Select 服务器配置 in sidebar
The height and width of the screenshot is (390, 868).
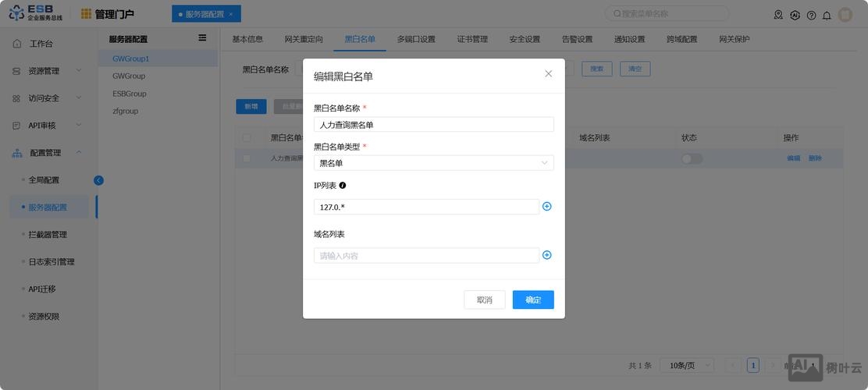(48, 207)
